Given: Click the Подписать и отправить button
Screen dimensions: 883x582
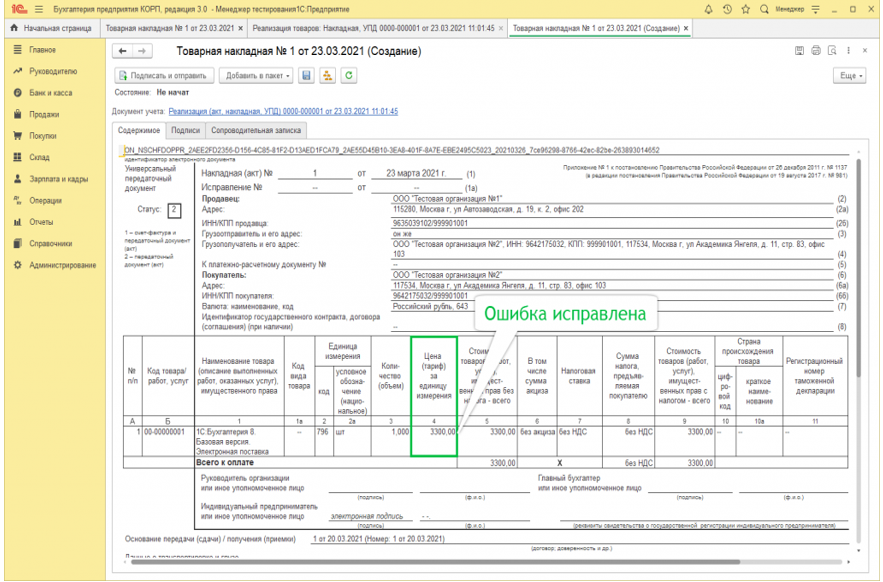Looking at the screenshot, I should [164, 75].
